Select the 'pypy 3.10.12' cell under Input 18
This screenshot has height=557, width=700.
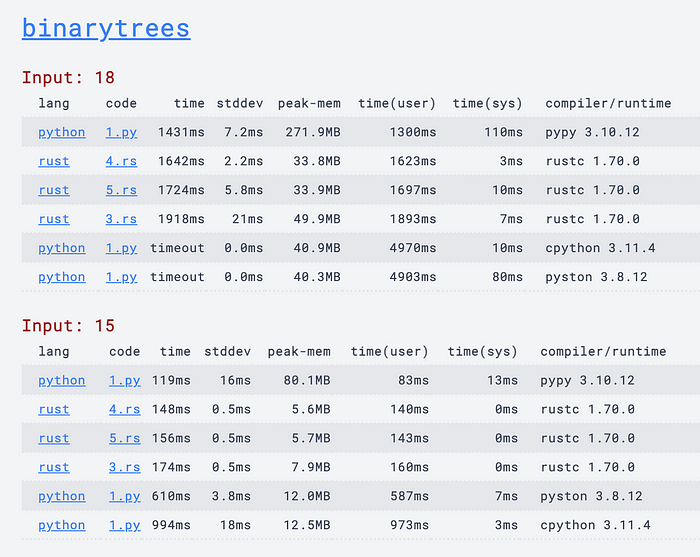point(592,132)
